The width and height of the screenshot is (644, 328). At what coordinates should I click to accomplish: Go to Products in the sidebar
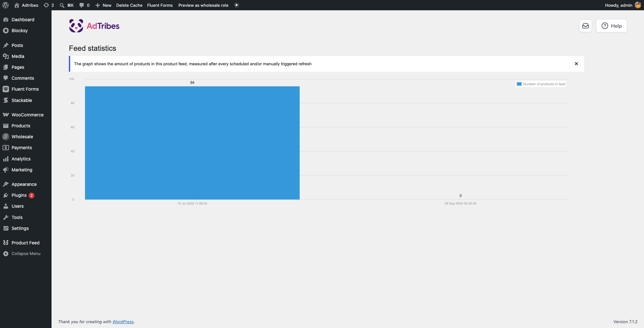[26, 126]
